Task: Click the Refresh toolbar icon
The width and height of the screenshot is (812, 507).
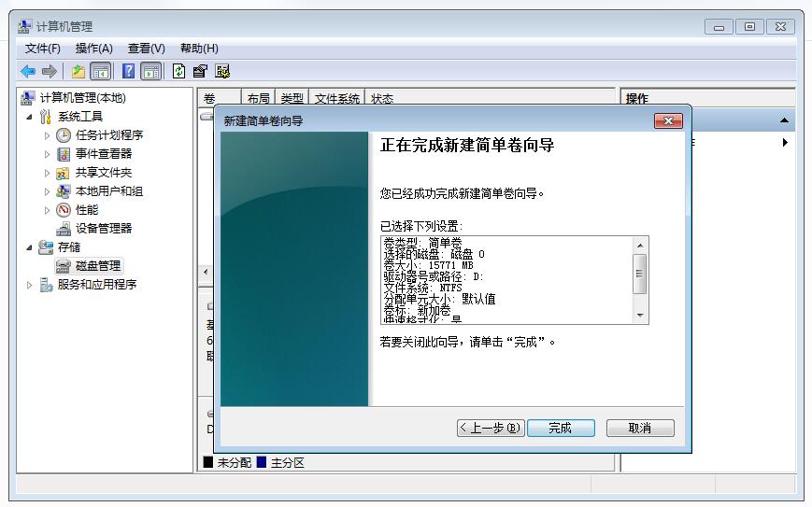Action: [x=178, y=71]
